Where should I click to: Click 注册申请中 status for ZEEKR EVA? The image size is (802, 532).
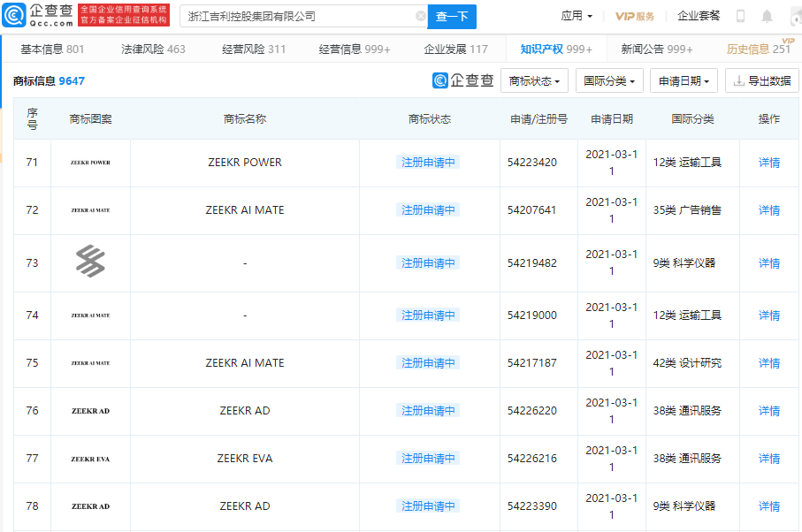coord(428,458)
